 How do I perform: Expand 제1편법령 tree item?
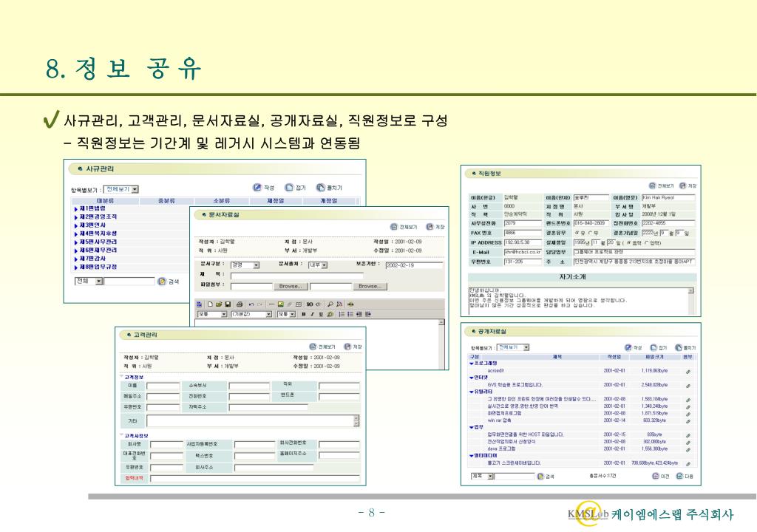pos(76,208)
